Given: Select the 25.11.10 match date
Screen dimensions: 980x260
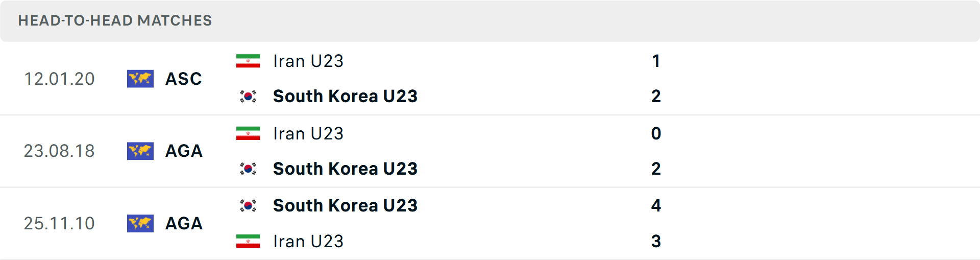Looking at the screenshot, I should [59, 223].
